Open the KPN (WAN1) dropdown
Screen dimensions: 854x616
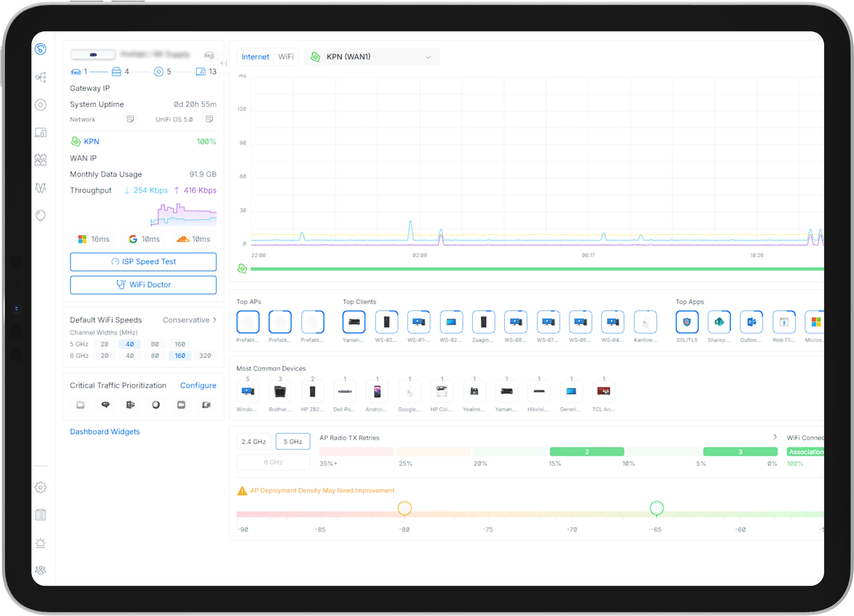pos(371,57)
